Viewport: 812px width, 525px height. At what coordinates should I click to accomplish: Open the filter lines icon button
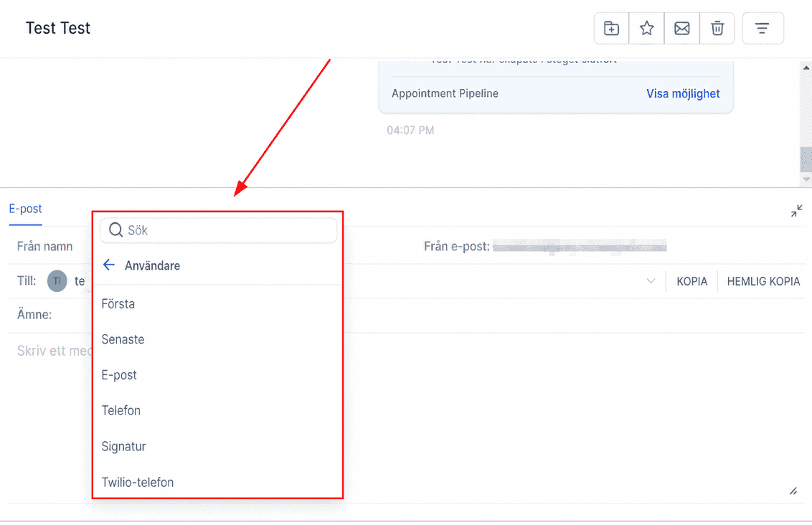(763, 29)
